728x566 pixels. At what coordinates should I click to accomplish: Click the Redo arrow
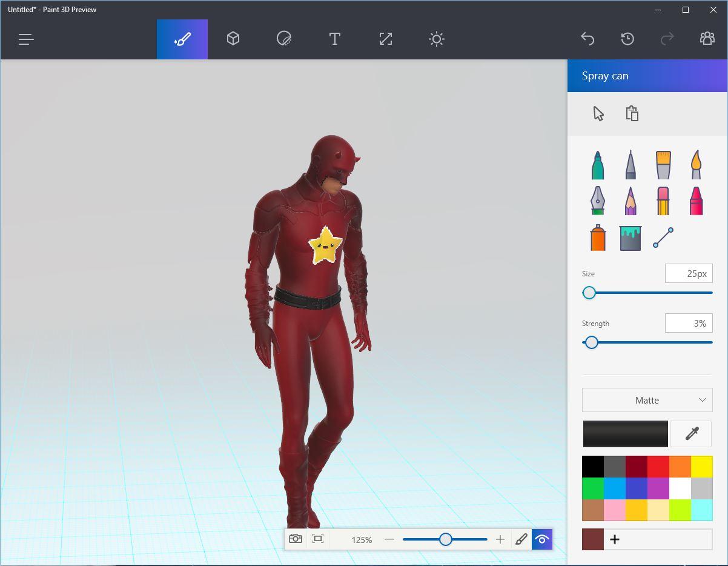coord(667,39)
